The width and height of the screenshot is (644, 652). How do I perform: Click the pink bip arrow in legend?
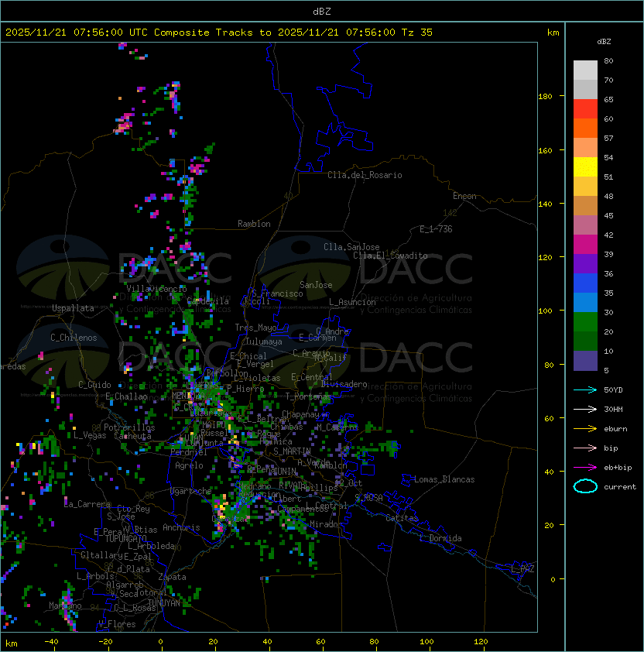point(585,448)
